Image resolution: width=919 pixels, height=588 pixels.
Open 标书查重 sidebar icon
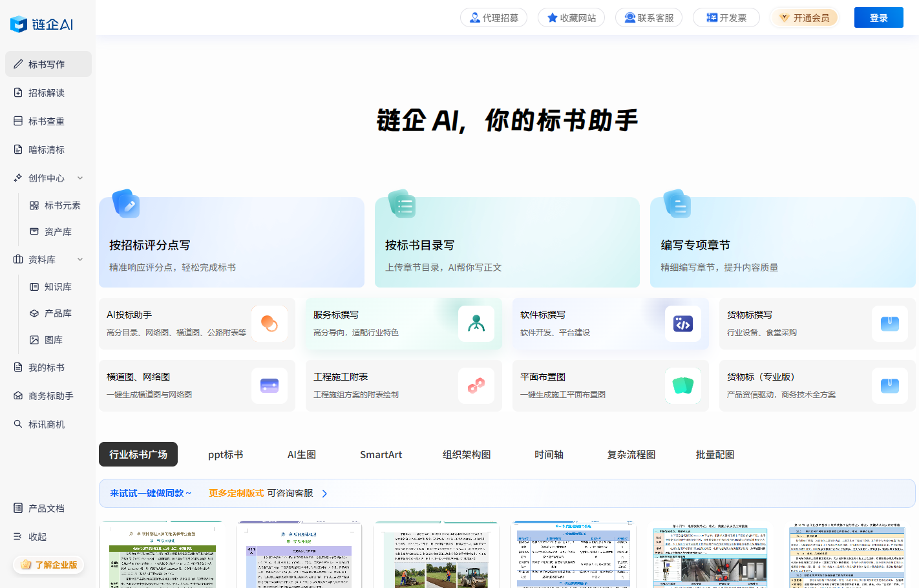[x=18, y=121]
